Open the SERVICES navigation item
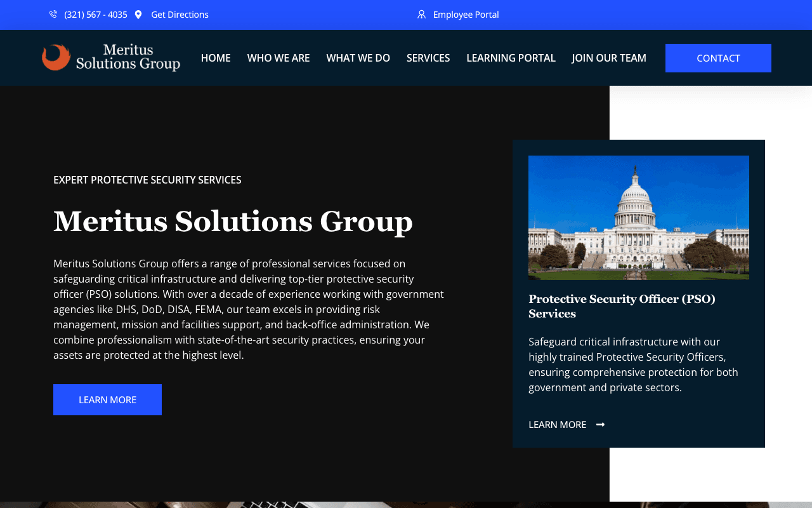This screenshot has height=508, width=812. [428, 58]
